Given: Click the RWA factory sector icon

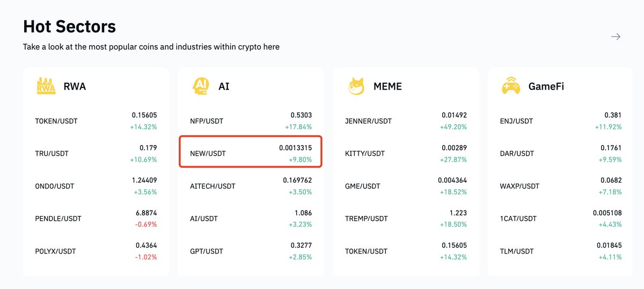Looking at the screenshot, I should 46,86.
